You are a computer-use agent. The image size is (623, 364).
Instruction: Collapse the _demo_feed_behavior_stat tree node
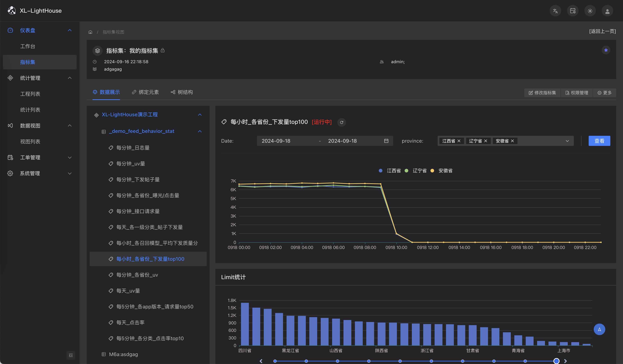tap(200, 131)
